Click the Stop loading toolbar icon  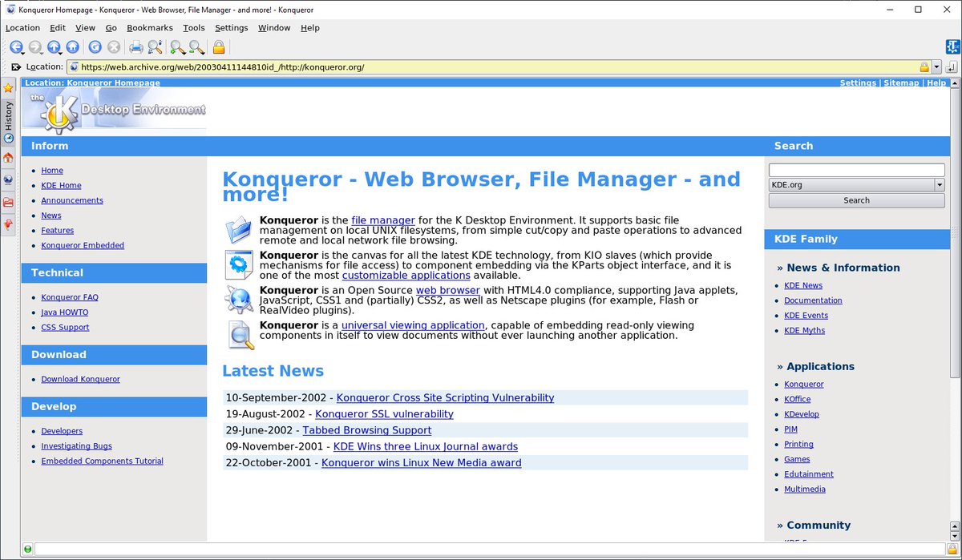tap(114, 47)
